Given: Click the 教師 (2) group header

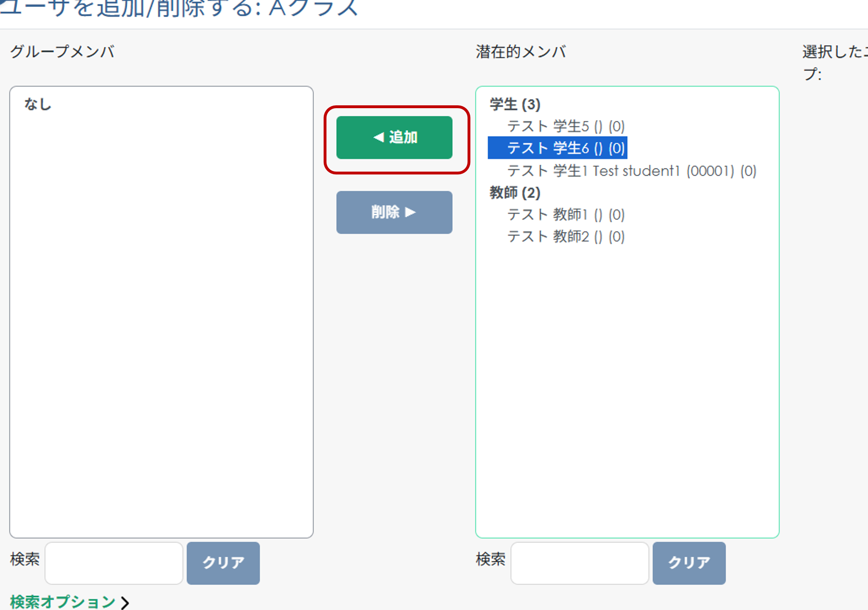Looking at the screenshot, I should [514, 192].
